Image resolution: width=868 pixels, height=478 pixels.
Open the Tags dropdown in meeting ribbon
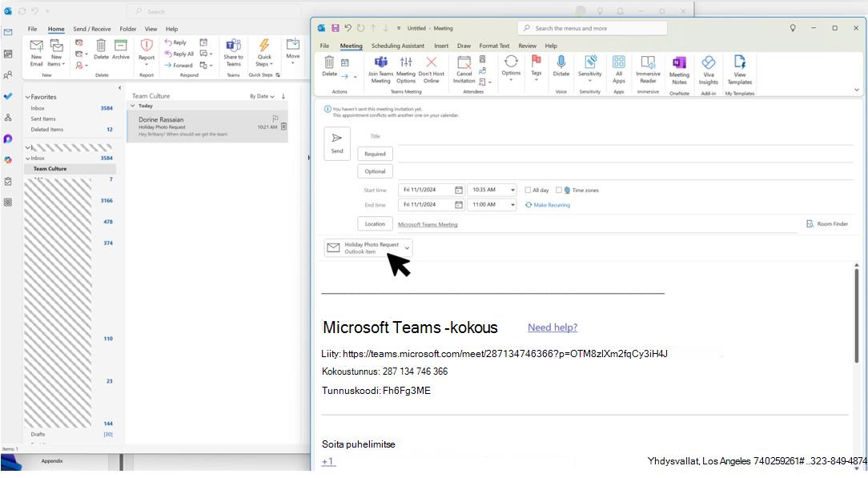(536, 69)
